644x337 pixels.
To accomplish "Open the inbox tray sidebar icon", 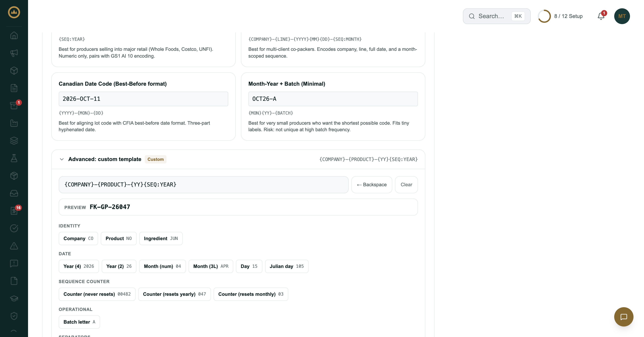I will [x=14, y=193].
